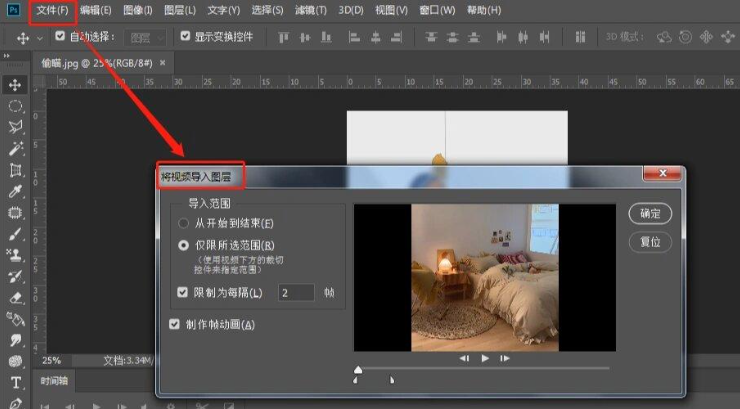
Task: Select the Eraser tool
Action: pos(16,298)
